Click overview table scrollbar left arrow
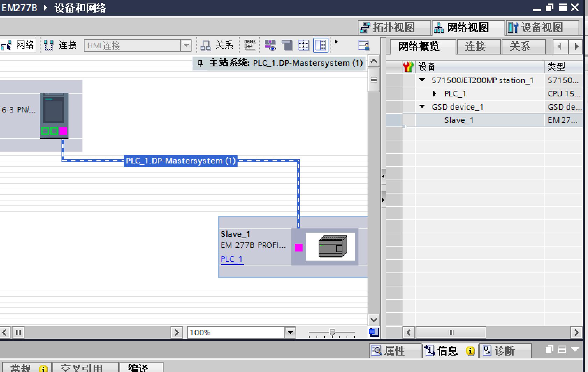Image resolution: width=588 pixels, height=372 pixels. 409,333
